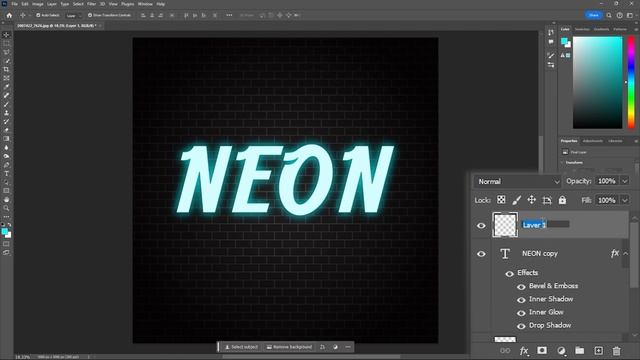640x360 pixels.
Task: Open the Search icon at top right
Action: [609, 15]
